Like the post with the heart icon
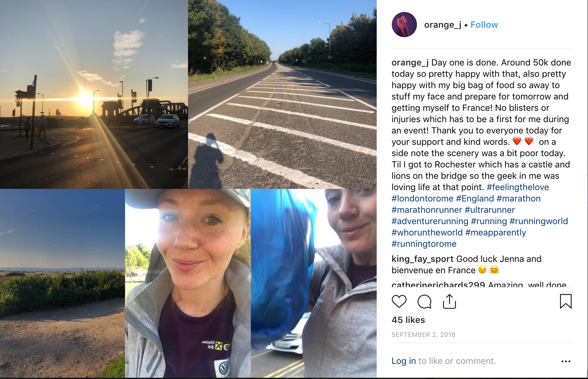 399,302
